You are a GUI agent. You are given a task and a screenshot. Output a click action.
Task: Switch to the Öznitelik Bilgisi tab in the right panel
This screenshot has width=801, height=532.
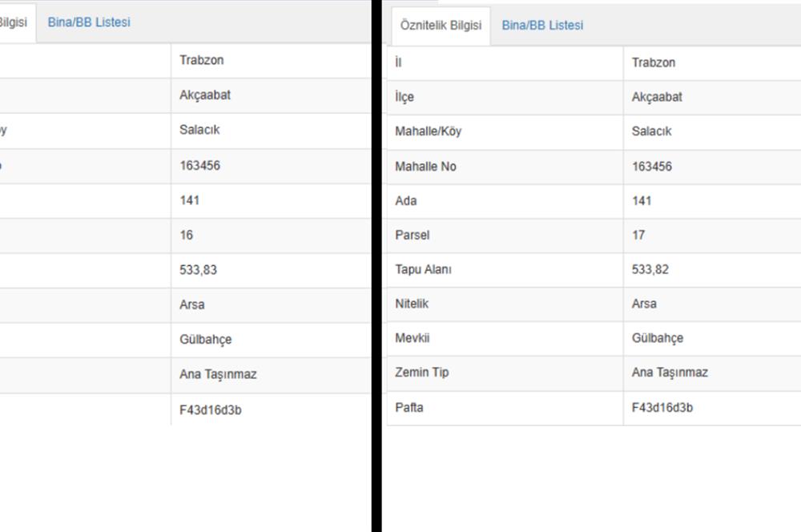pos(441,25)
